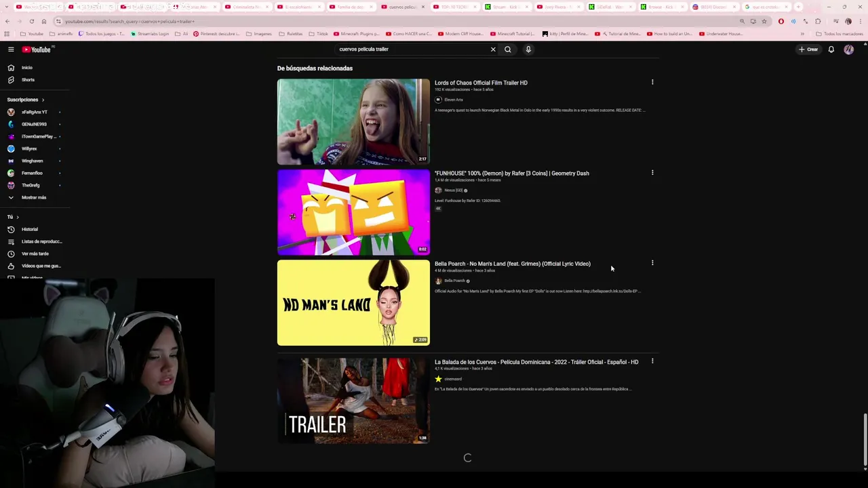Open GENuINE993 channel subscription
This screenshot has width=868, height=488.
point(34,124)
